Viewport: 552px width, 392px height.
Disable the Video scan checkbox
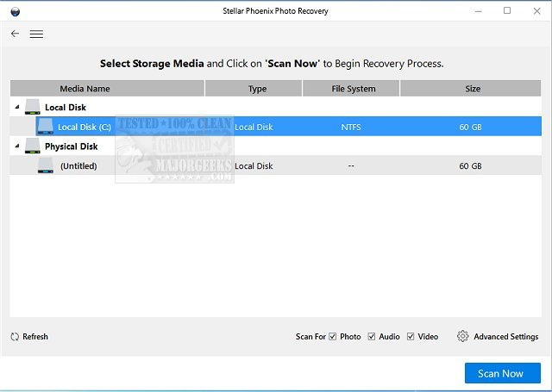coord(411,337)
